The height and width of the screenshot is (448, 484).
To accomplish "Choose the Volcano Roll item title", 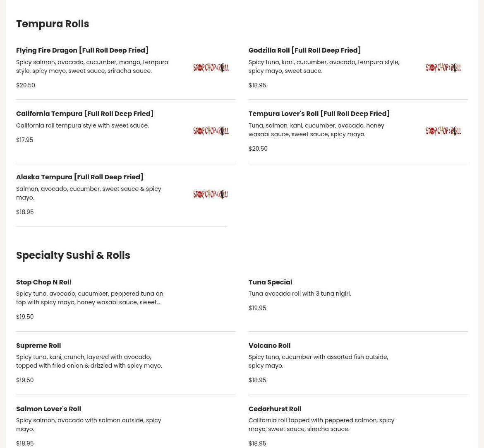I will tap(269, 345).
